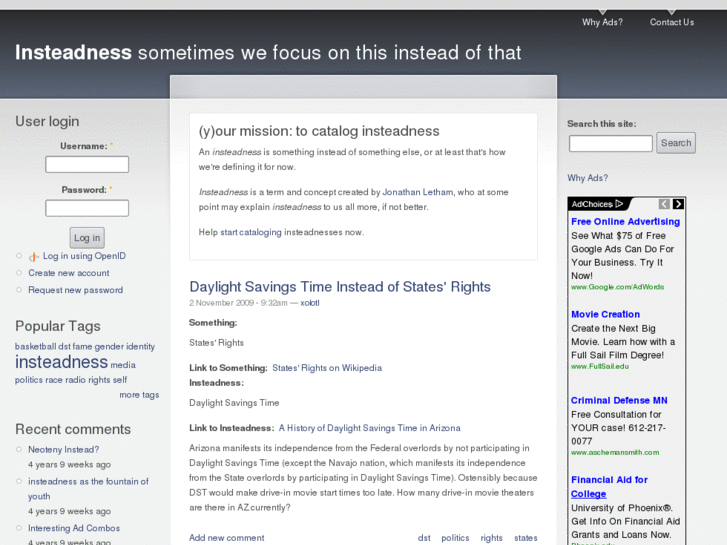Open the more tags link
This screenshot has width=727, height=545.
(x=139, y=395)
